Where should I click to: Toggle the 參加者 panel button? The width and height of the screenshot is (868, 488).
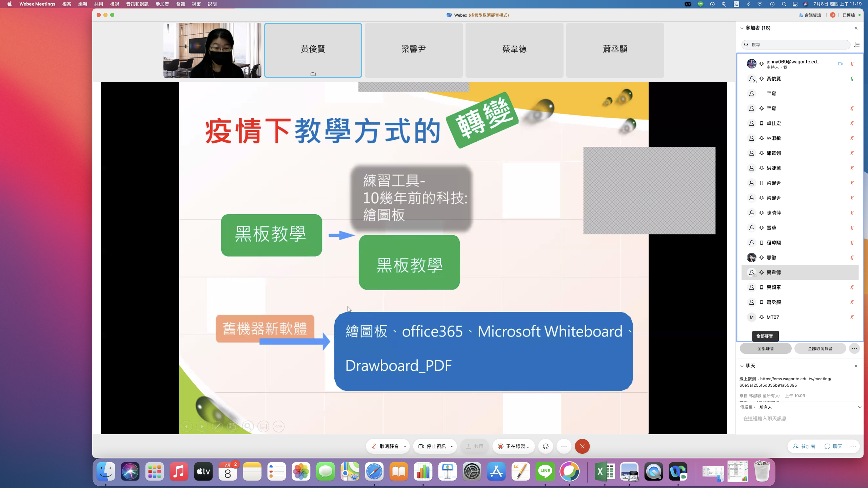click(804, 446)
